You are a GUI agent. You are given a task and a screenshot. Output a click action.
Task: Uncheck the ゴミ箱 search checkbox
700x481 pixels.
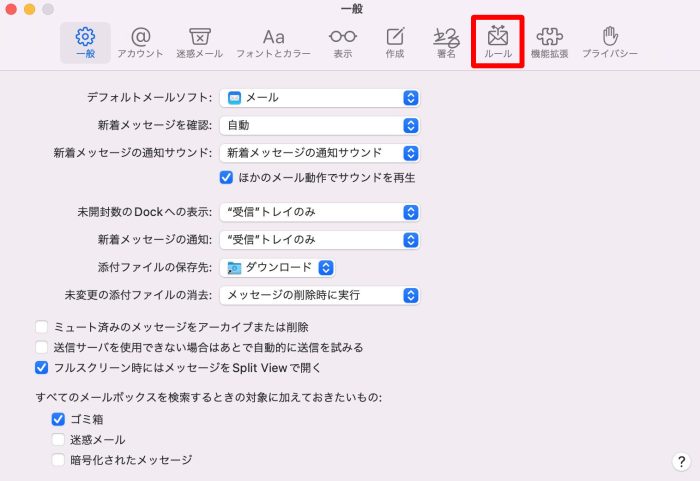pos(58,419)
